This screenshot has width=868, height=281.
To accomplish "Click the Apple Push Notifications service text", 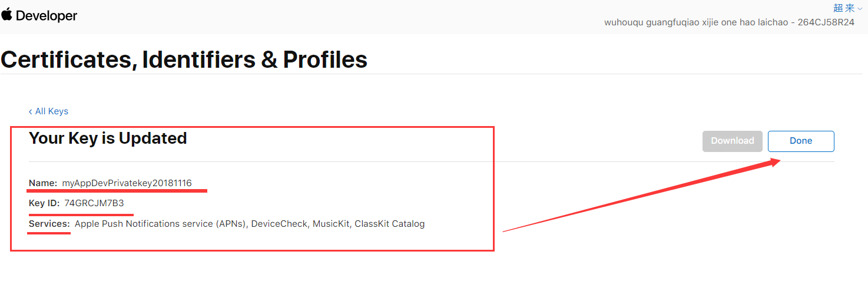I will [x=160, y=224].
